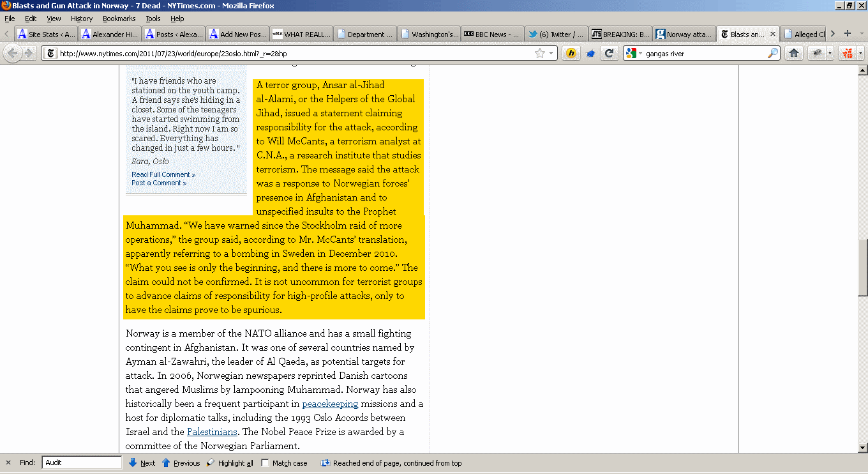868x474 pixels.
Task: Switch to the Posts ‹ Alexa... tab
Action: coord(174,34)
